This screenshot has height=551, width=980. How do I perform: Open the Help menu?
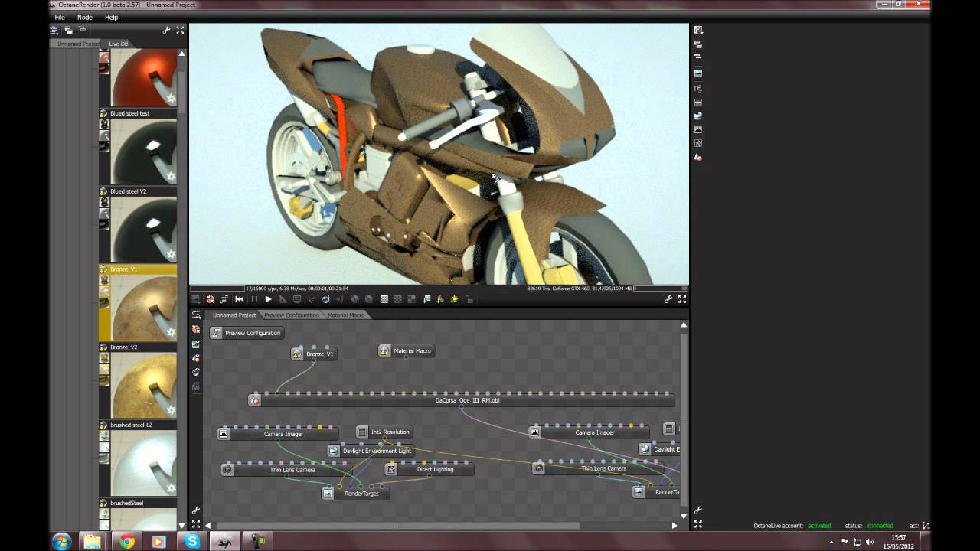pyautogui.click(x=111, y=17)
